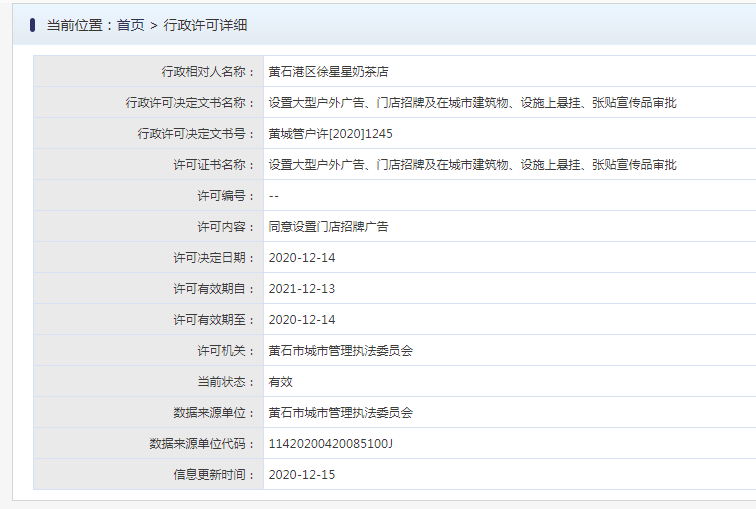Select the update date 2020-12-15

point(302,475)
